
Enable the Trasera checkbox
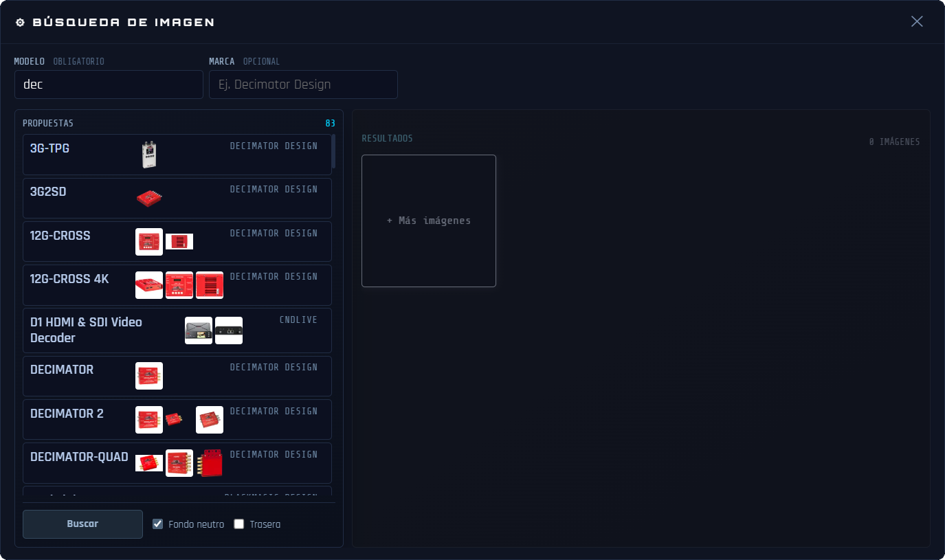pyautogui.click(x=239, y=524)
